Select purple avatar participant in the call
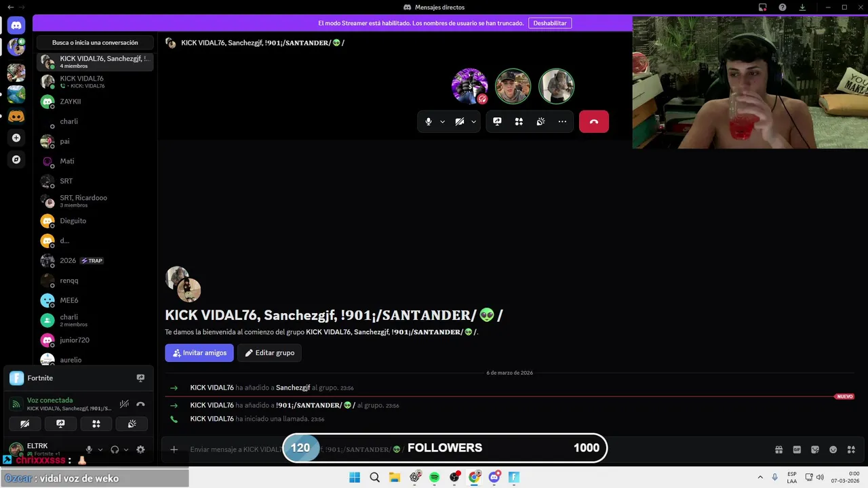868x488 pixels. 470,86
